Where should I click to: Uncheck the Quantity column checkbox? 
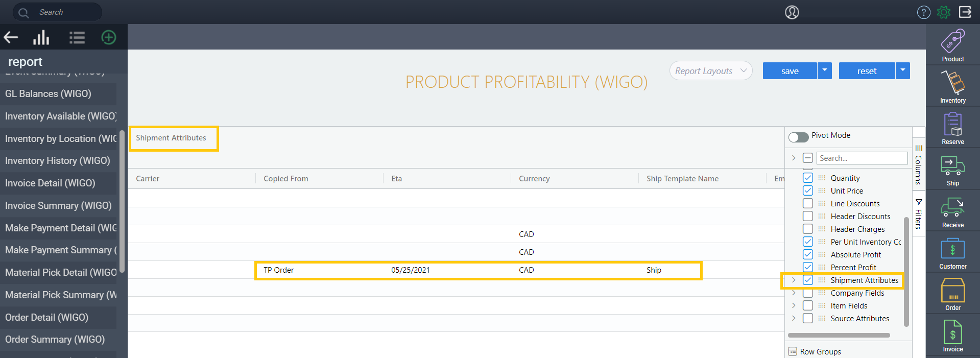click(808, 178)
